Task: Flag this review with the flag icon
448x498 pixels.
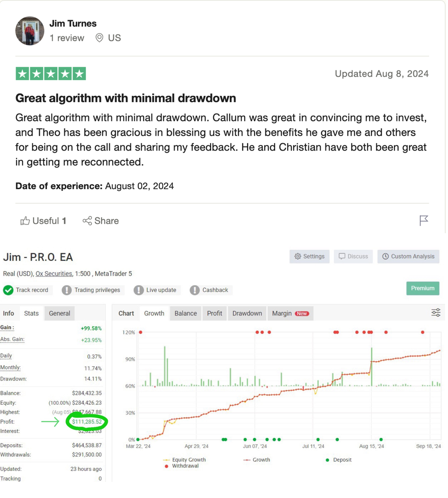Action: [x=423, y=221]
